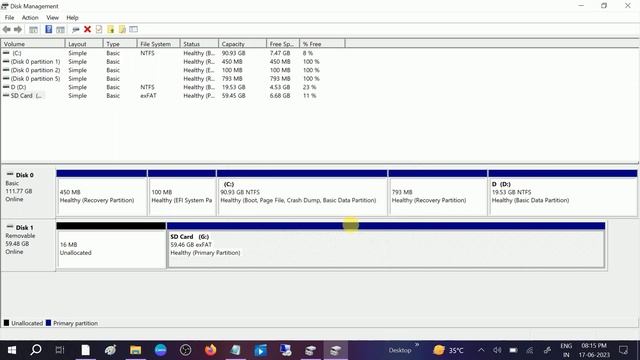Select the Disk 0 label panel
Image resolution: width=640 pixels, height=360 pixels.
point(28,193)
